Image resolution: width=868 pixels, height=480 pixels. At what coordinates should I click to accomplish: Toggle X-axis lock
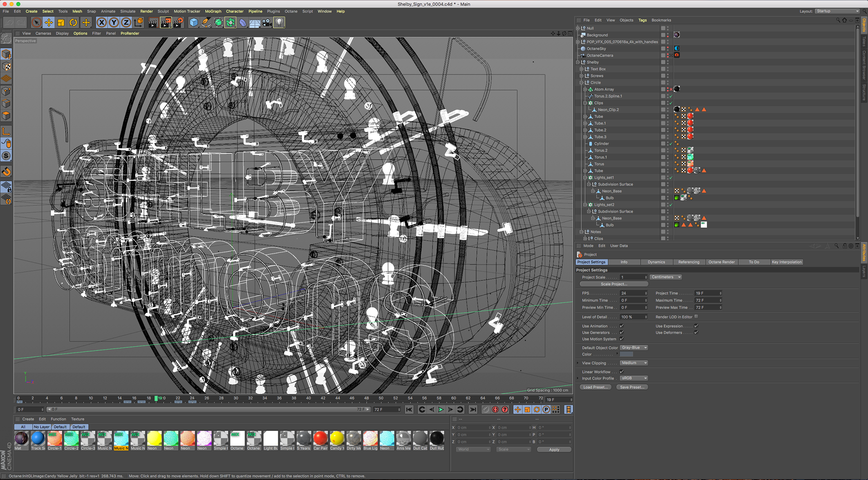click(x=102, y=22)
